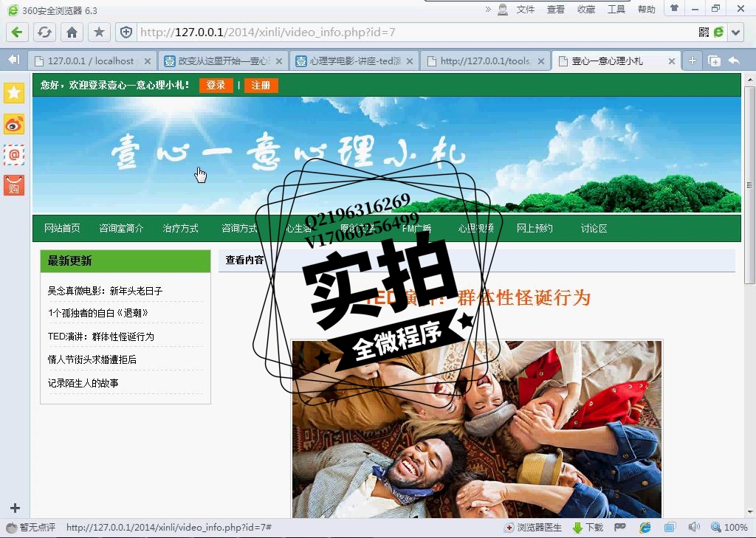This screenshot has width=756, height=538.
Task: Click the undo closed tab arrow
Action: [x=734, y=61]
